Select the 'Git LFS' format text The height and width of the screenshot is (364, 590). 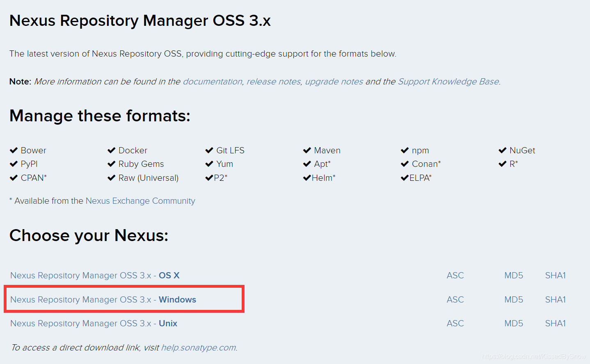(230, 150)
